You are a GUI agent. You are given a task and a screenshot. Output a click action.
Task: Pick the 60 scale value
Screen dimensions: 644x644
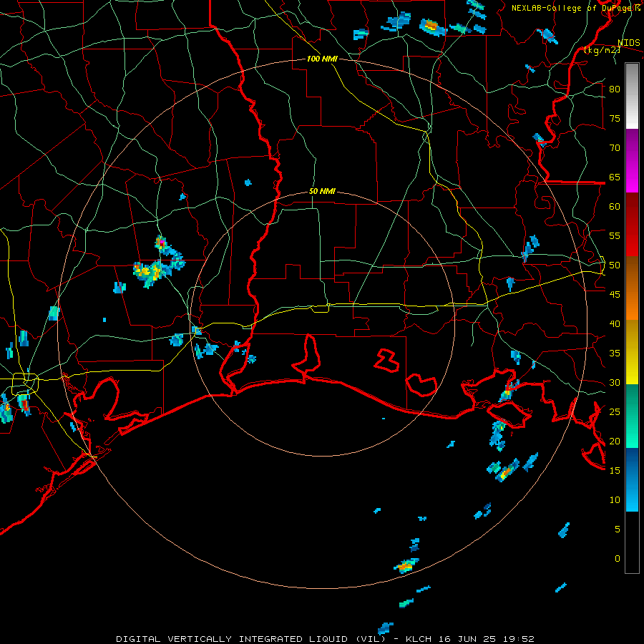(615, 207)
